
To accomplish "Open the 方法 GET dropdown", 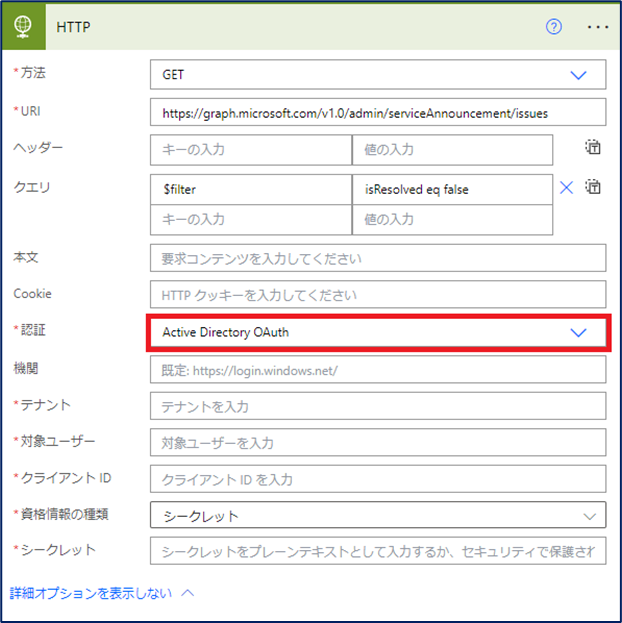I will [x=378, y=74].
